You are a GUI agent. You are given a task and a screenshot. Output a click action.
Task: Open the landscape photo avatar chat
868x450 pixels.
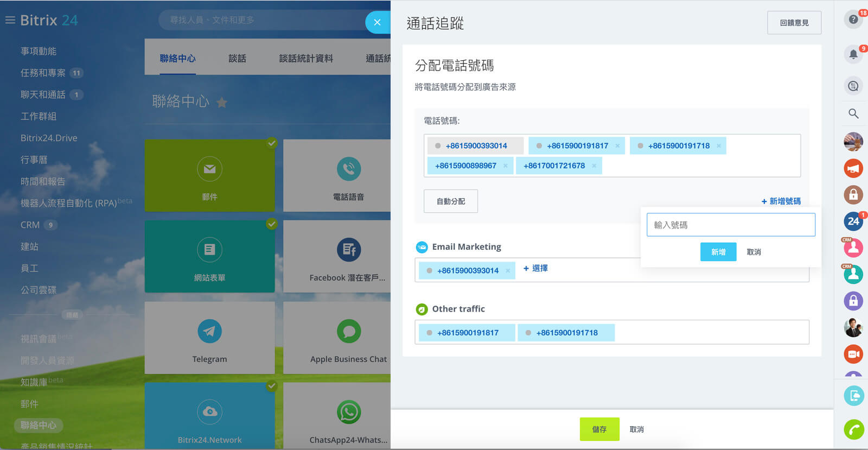click(x=853, y=142)
